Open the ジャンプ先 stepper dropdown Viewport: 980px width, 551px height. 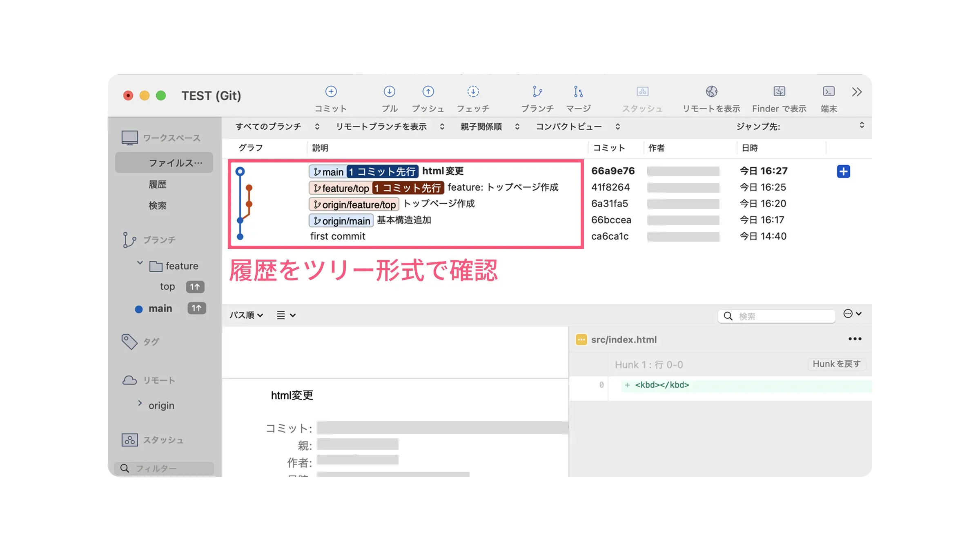(x=862, y=125)
